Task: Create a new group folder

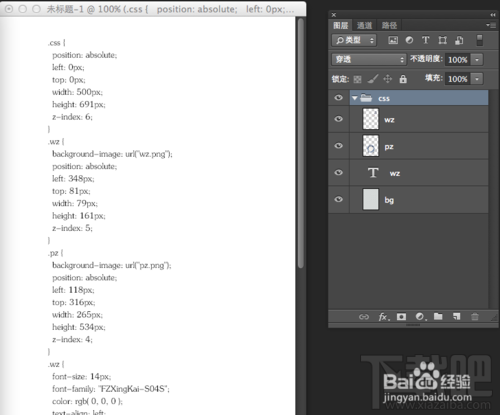Action: pos(438,316)
